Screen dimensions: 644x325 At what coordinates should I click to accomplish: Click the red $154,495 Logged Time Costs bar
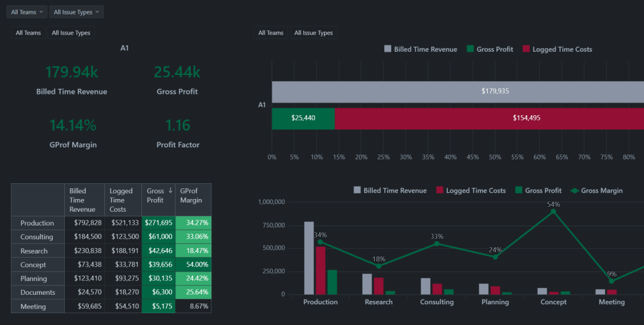489,118
